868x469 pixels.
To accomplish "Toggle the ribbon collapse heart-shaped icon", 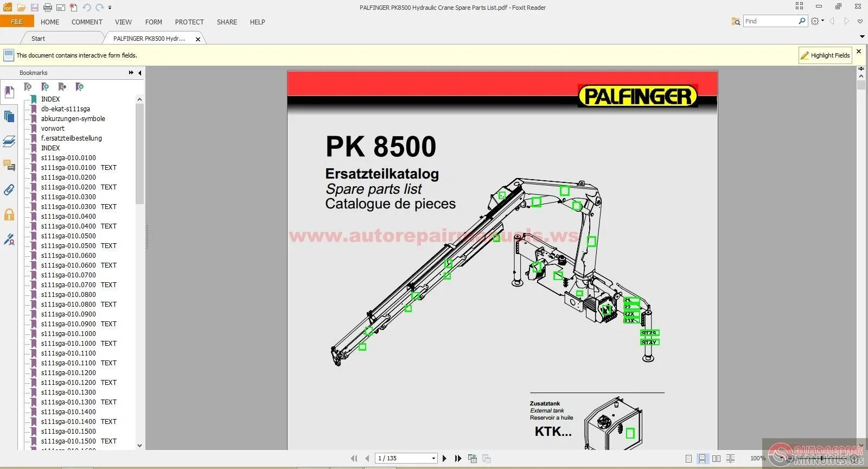I will click(x=860, y=21).
